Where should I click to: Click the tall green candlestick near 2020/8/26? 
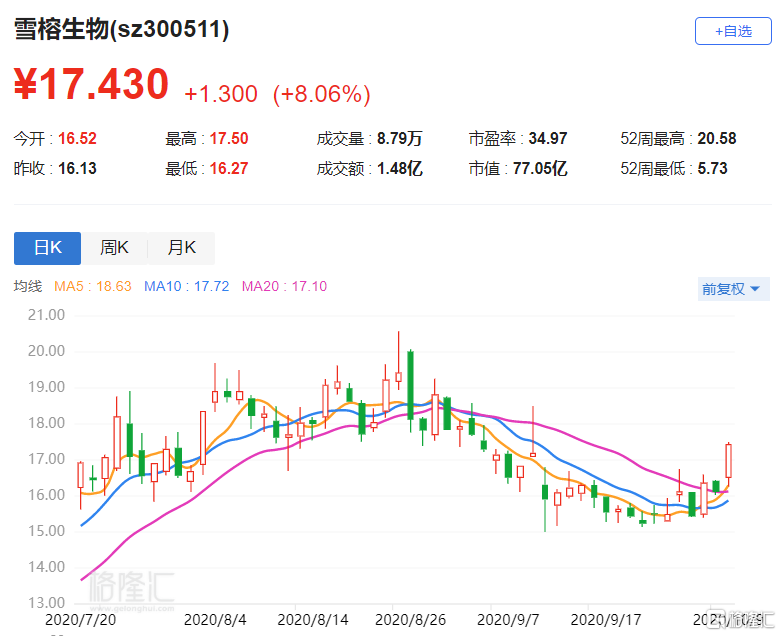(410, 384)
